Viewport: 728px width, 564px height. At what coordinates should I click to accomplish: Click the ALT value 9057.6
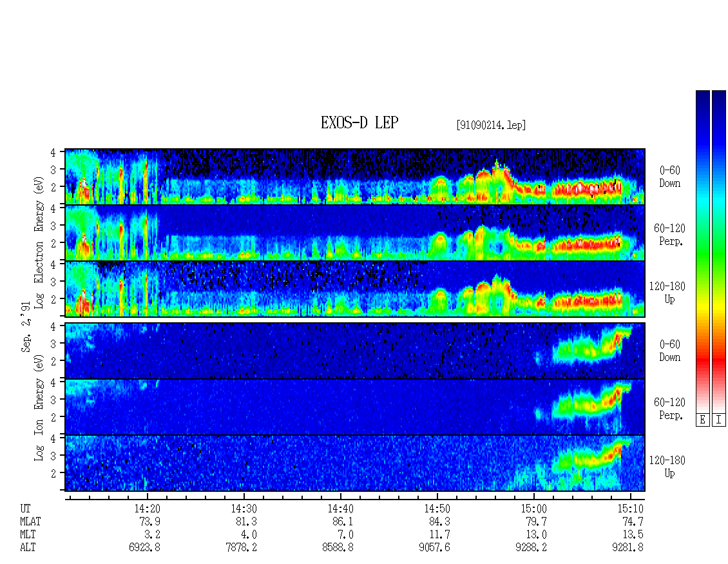[x=434, y=548]
